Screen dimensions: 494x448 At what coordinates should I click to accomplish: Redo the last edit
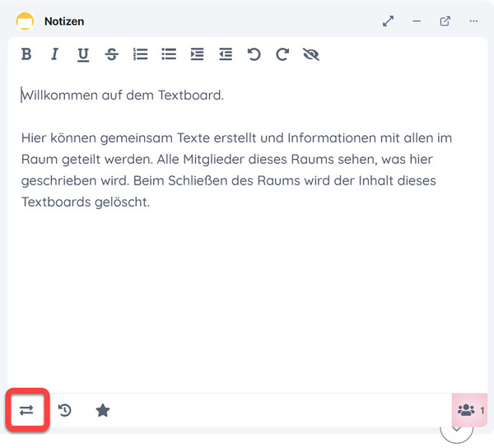282,54
